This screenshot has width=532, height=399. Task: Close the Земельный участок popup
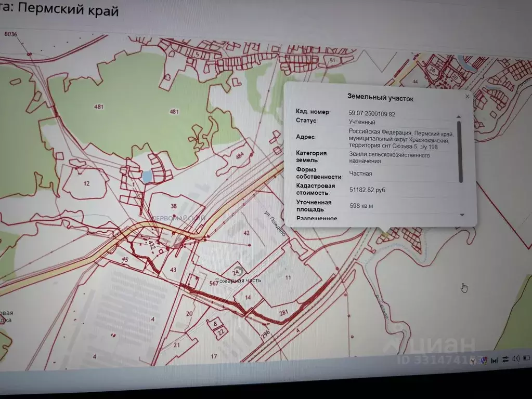(468, 97)
